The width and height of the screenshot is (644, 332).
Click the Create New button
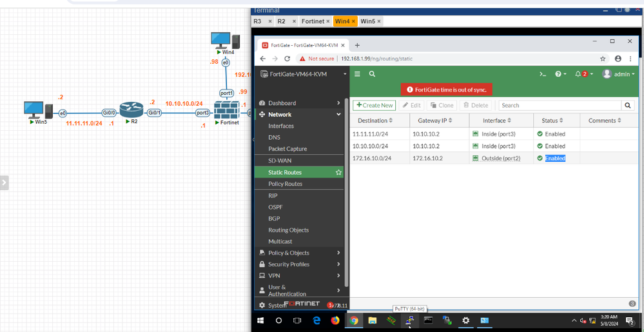coord(374,105)
